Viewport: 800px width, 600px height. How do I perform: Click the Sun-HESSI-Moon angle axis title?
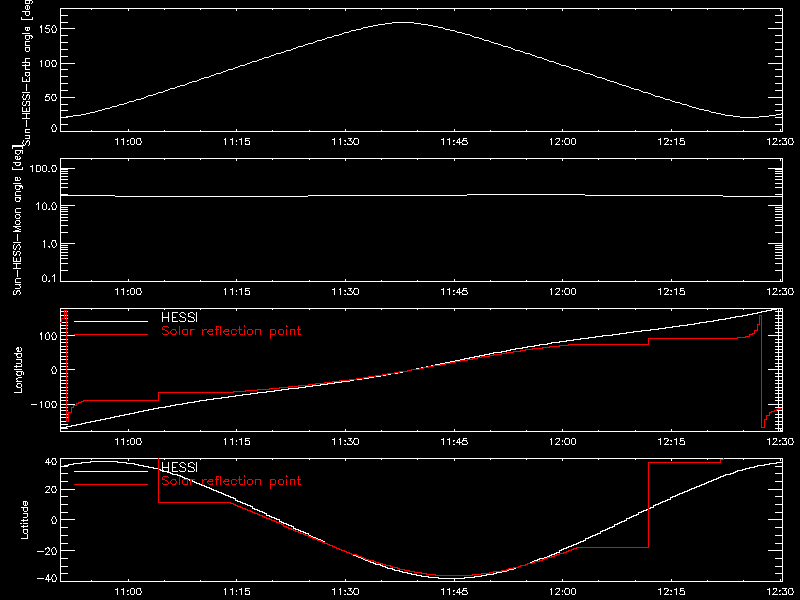click(x=18, y=220)
